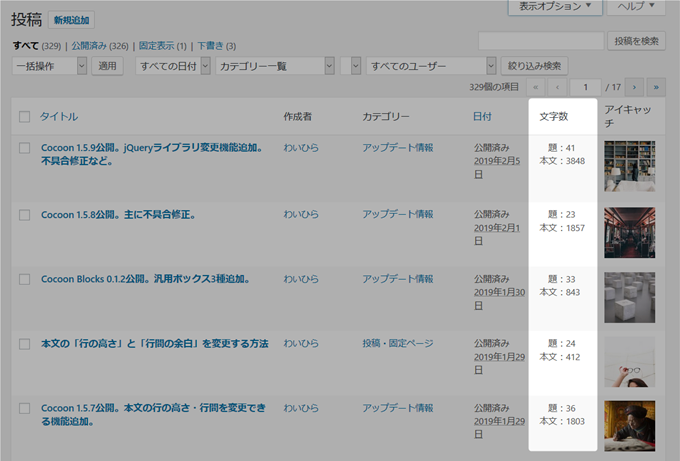
Task: Toggle the select-all checkbox in header
Action: point(25,117)
